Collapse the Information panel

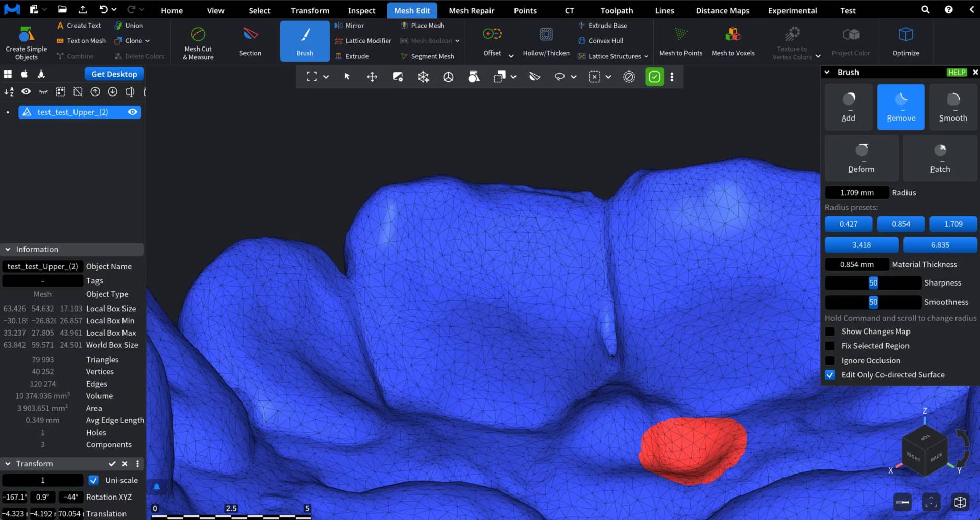[8, 249]
